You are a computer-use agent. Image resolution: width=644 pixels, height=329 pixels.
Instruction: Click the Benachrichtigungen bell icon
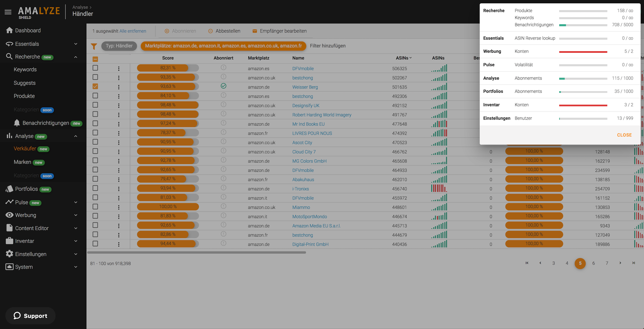click(x=17, y=123)
